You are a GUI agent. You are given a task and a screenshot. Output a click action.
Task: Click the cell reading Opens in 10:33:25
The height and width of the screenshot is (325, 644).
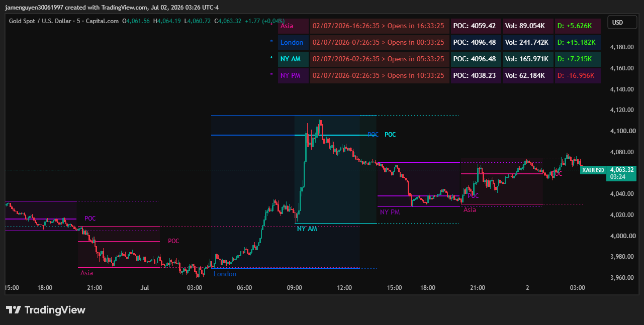380,75
